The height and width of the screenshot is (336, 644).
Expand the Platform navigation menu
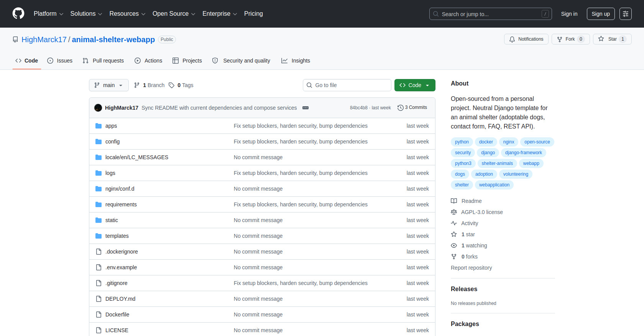click(x=48, y=14)
